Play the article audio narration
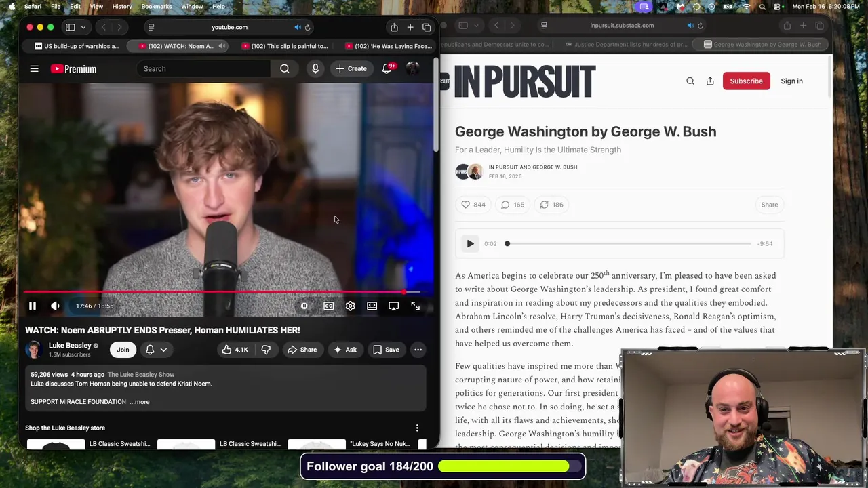868x488 pixels. (x=470, y=243)
